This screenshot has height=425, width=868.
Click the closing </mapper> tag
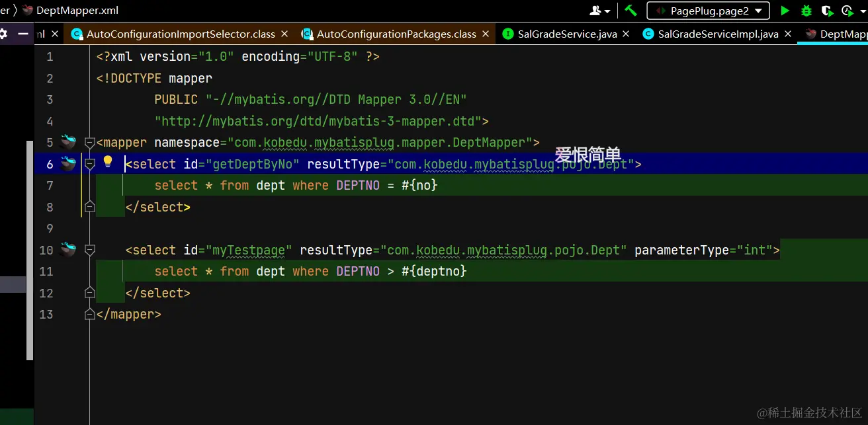pyautogui.click(x=128, y=314)
